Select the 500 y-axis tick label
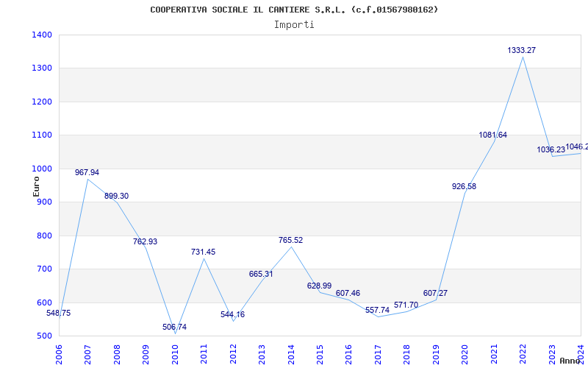Viewport: 588px width, 368px height. (x=44, y=336)
